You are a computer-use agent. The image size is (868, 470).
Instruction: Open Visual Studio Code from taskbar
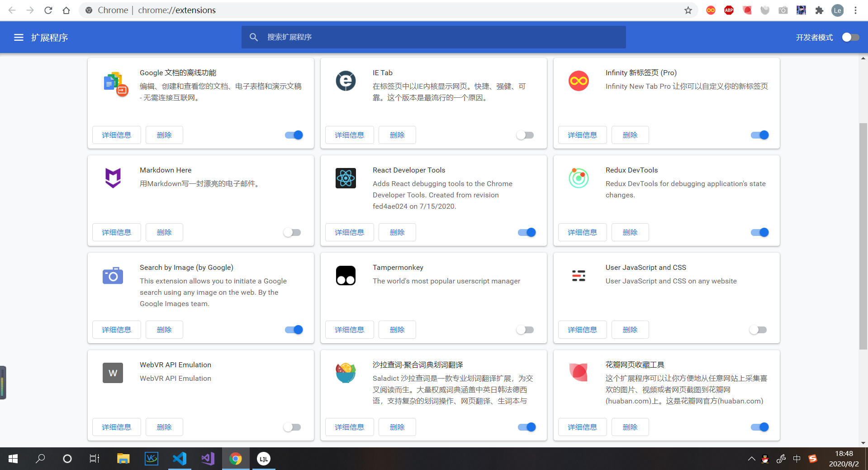pos(180,459)
